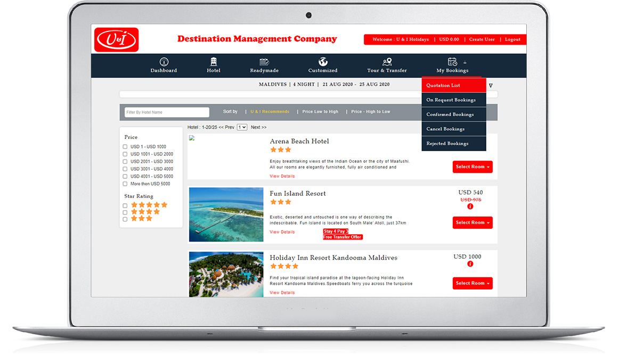Open the page number dropdown

tap(242, 127)
